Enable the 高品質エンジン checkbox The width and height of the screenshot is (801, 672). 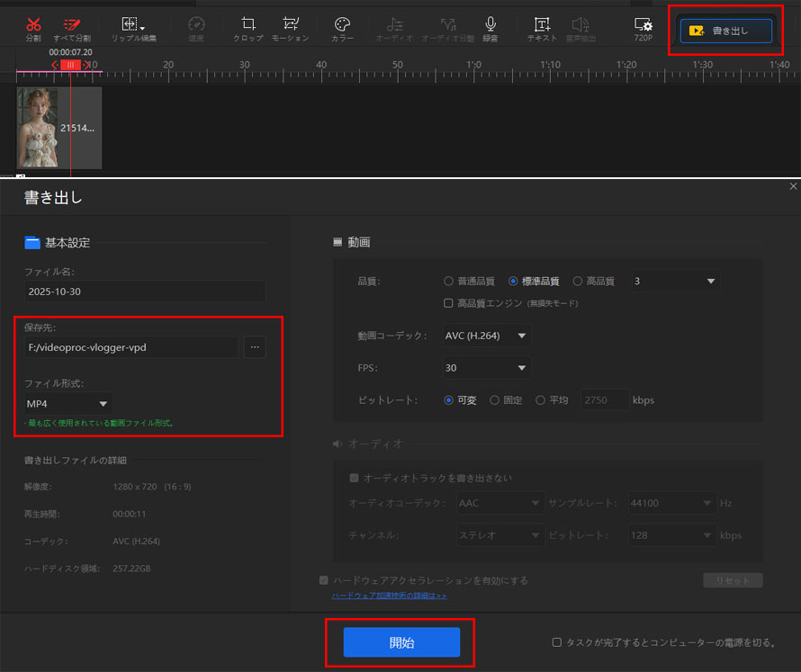(x=448, y=303)
